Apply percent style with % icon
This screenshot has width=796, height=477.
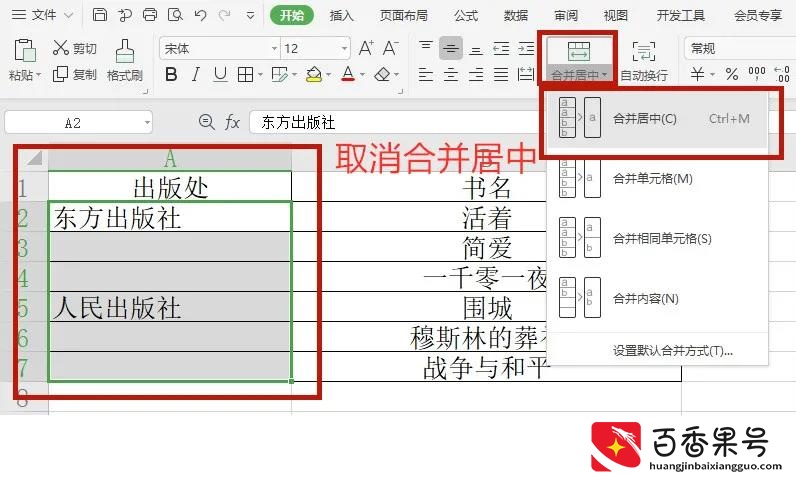tap(732, 75)
